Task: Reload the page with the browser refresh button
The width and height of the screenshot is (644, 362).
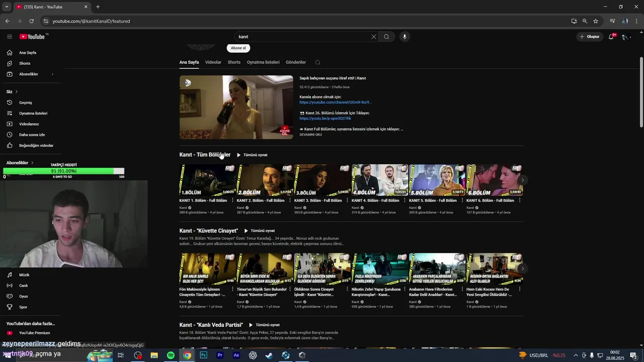Action: click(31, 21)
